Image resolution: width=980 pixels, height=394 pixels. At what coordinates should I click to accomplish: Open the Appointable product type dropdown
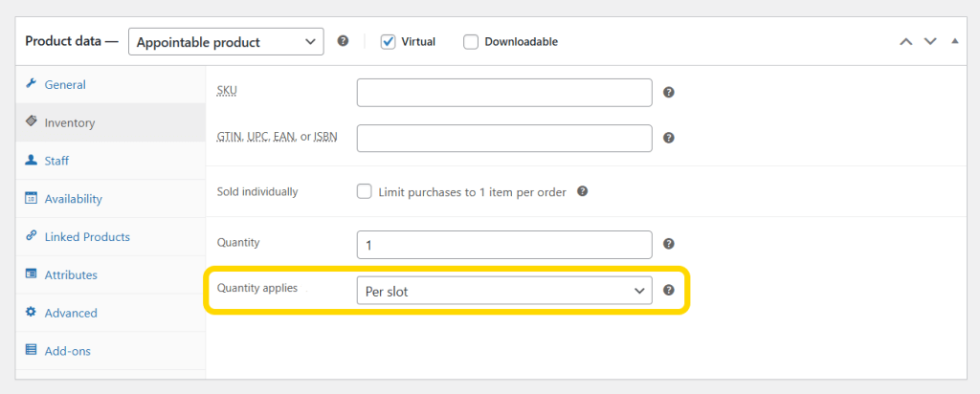coord(225,41)
